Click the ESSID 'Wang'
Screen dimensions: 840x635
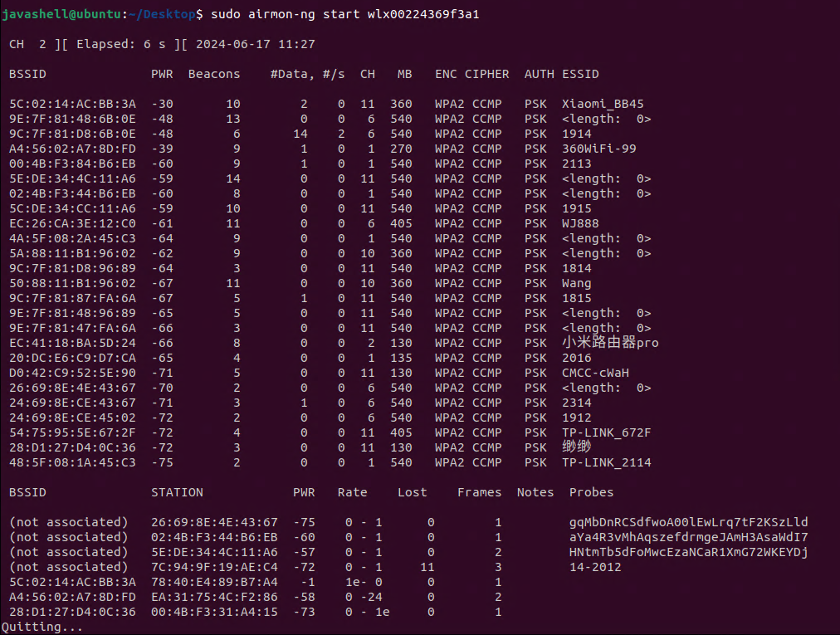point(576,284)
